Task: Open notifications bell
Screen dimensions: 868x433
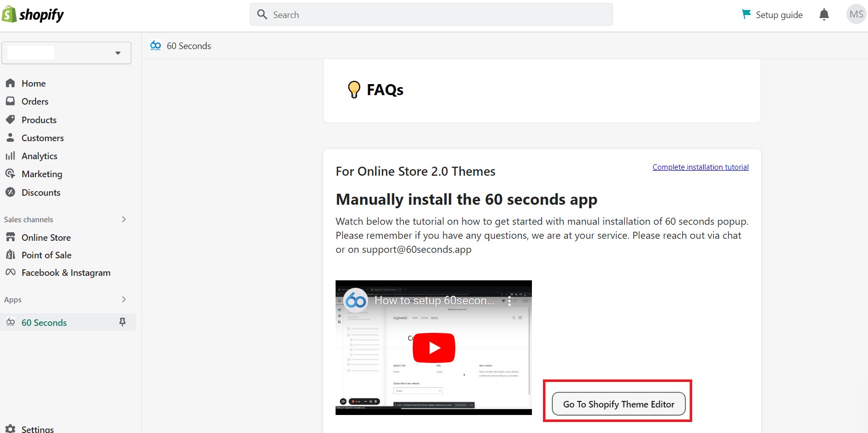Action: tap(824, 15)
